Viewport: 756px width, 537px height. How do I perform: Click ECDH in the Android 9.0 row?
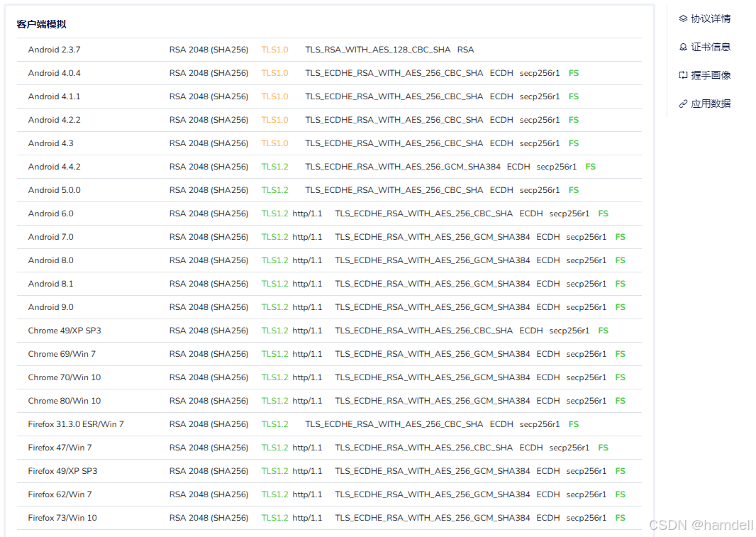click(x=548, y=307)
